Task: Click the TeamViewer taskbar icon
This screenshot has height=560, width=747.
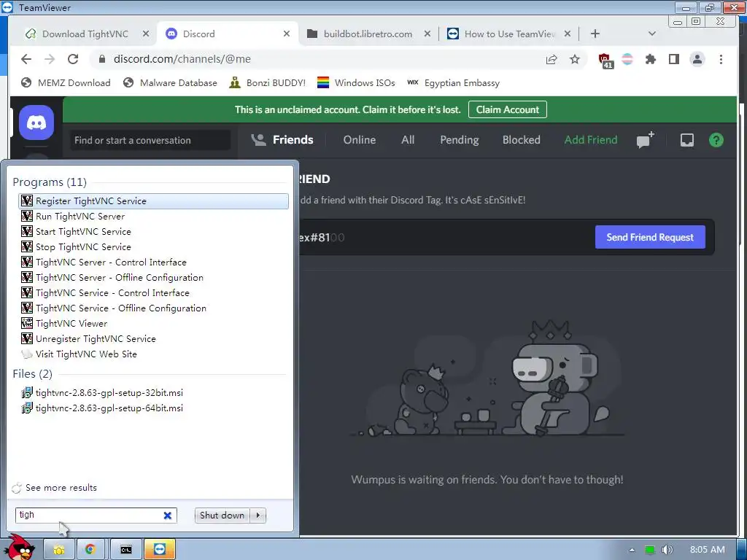Action: tap(160, 550)
